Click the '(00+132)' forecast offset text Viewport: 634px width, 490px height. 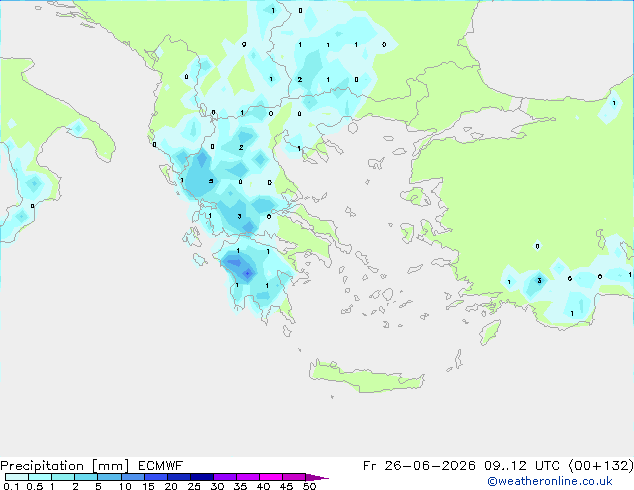pyautogui.click(x=601, y=466)
